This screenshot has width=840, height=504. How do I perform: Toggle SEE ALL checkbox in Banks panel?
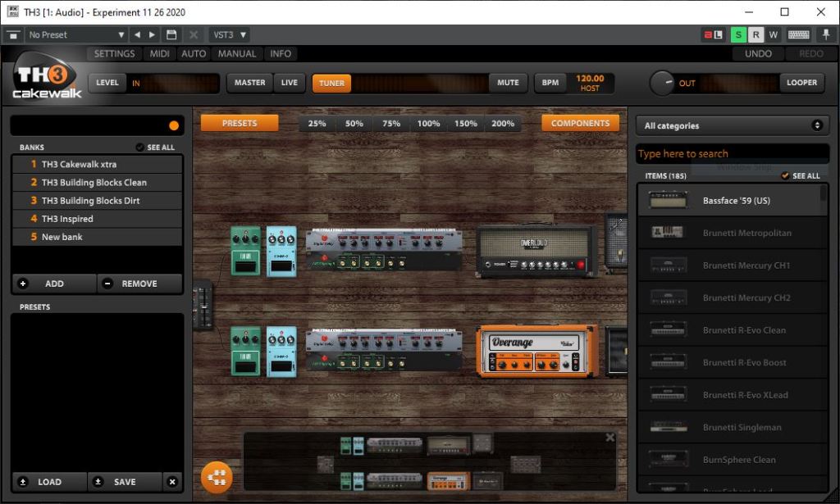[139, 148]
